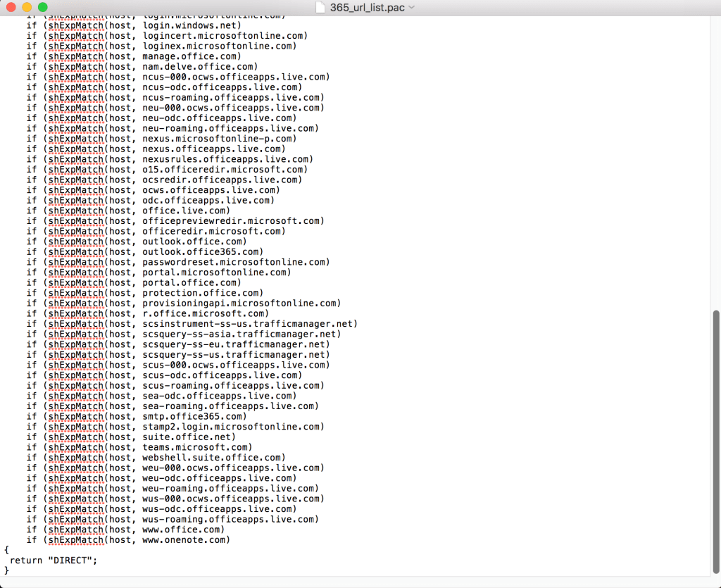The width and height of the screenshot is (721, 588).
Task: Open the title dropdown chevron beside 365_url_list.pac
Action: tap(412, 7)
